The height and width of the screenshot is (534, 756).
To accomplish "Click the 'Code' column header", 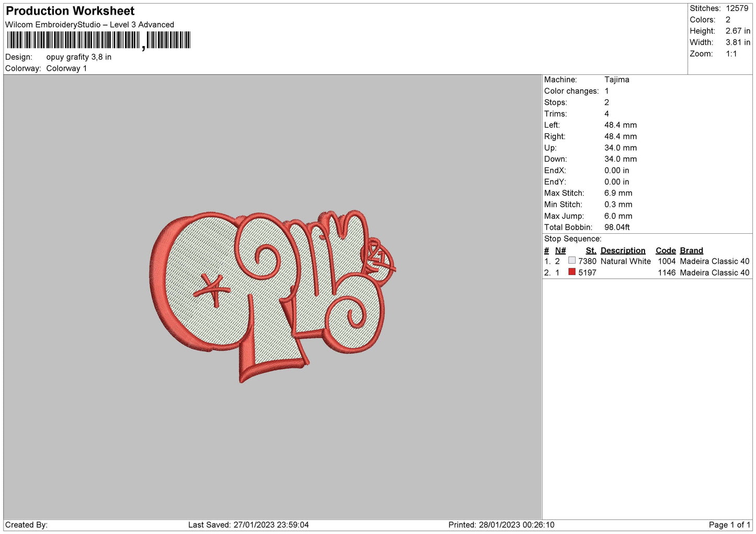I will pyautogui.click(x=665, y=251).
